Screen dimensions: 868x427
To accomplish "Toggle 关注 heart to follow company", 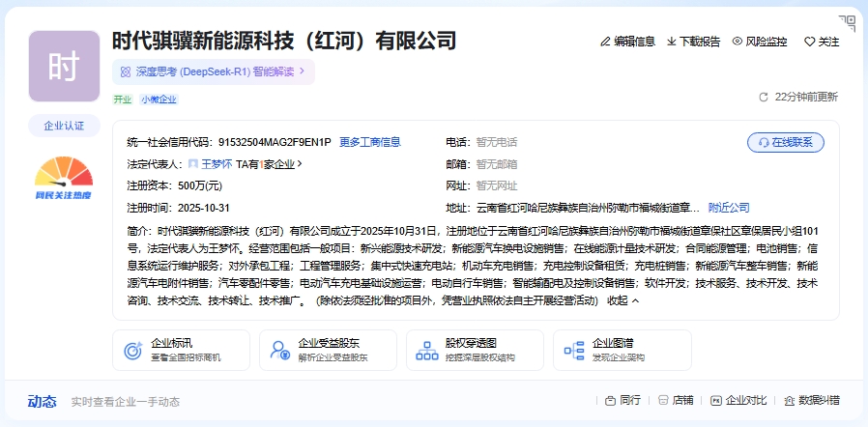I will pos(810,42).
